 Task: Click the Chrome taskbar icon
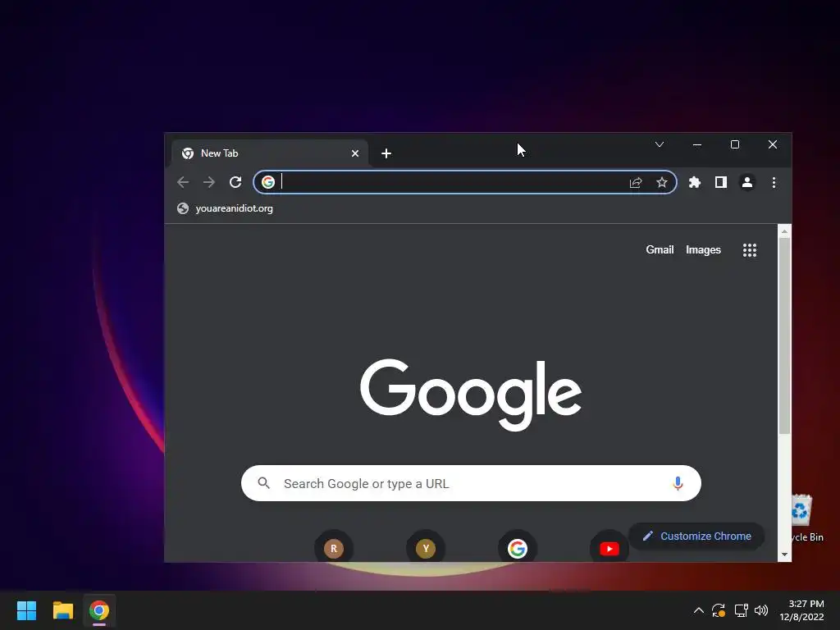pos(99,610)
